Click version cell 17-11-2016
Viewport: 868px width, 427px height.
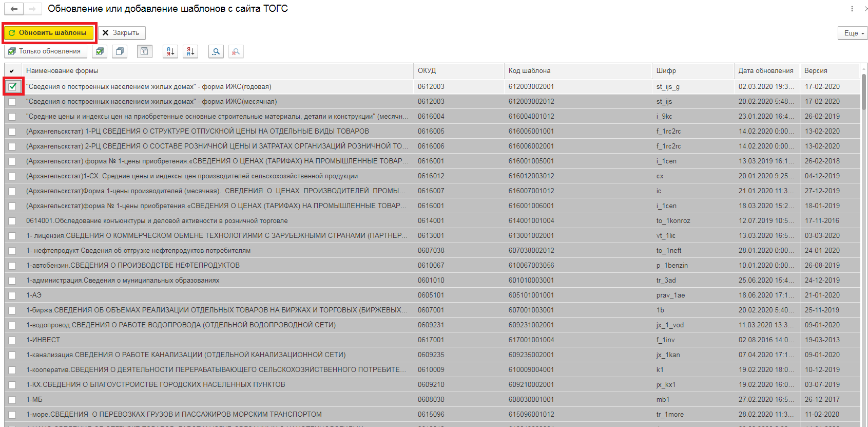[822, 221]
